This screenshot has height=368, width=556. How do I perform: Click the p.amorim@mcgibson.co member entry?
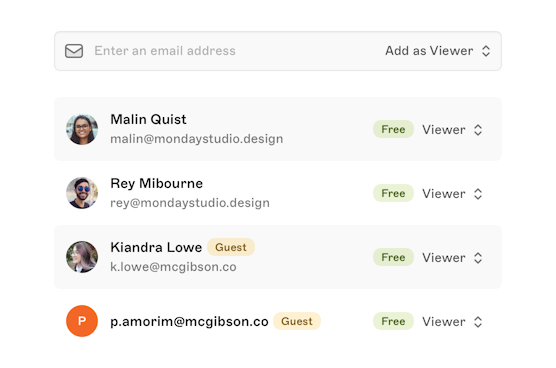(278, 321)
